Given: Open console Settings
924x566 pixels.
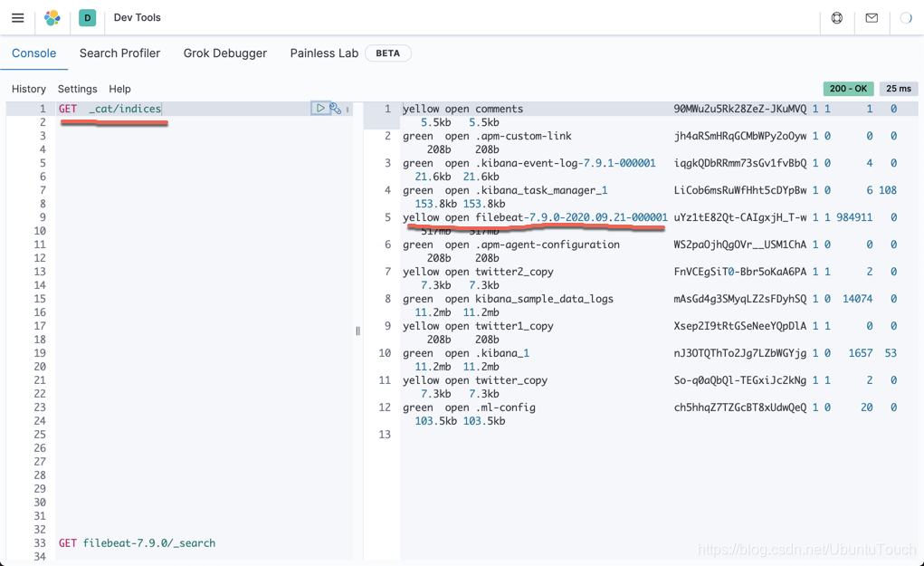Looking at the screenshot, I should click(77, 89).
